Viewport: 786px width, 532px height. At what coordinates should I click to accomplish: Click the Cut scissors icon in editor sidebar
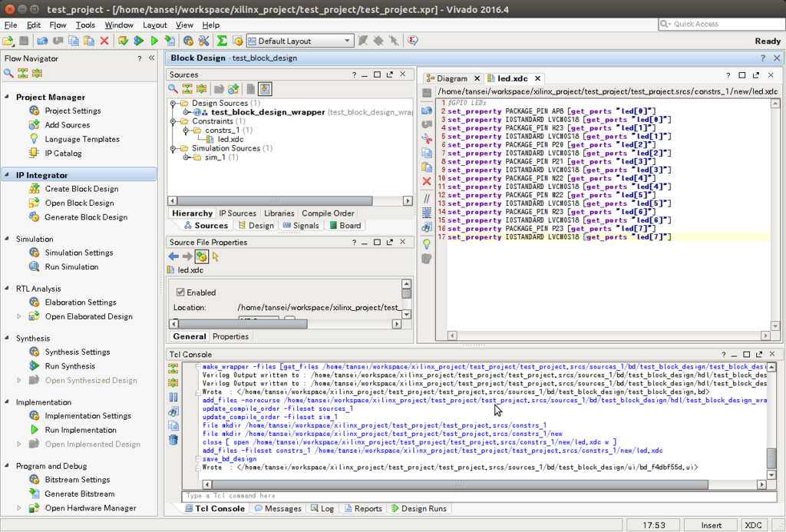coord(427,138)
